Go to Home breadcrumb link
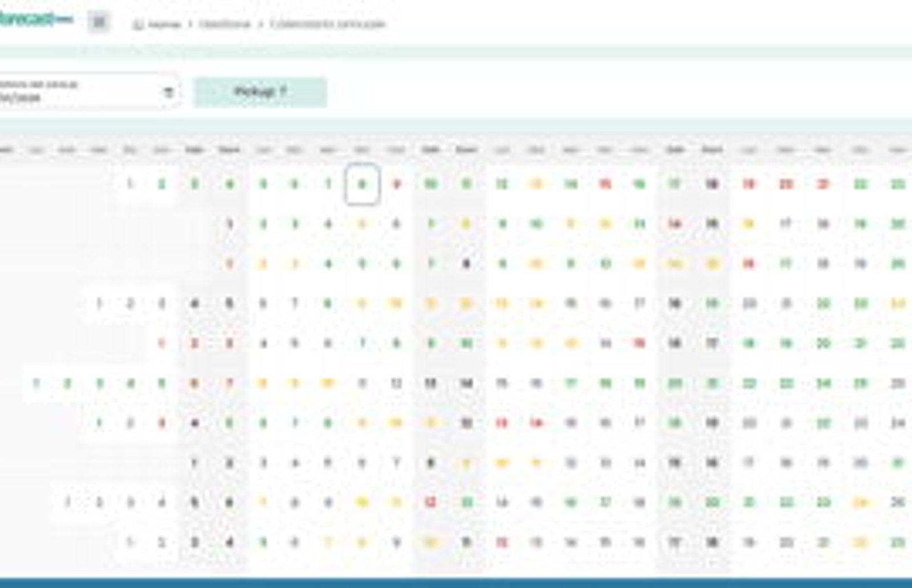 tap(164, 24)
